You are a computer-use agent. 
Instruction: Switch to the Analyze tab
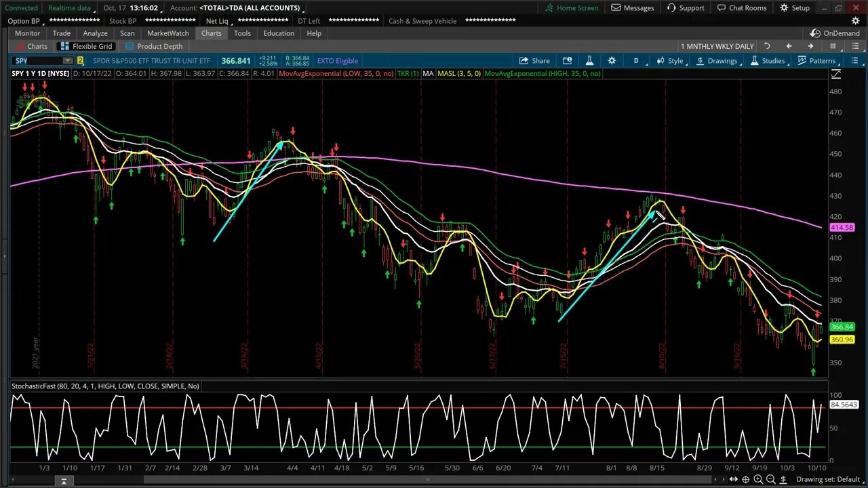coord(96,33)
